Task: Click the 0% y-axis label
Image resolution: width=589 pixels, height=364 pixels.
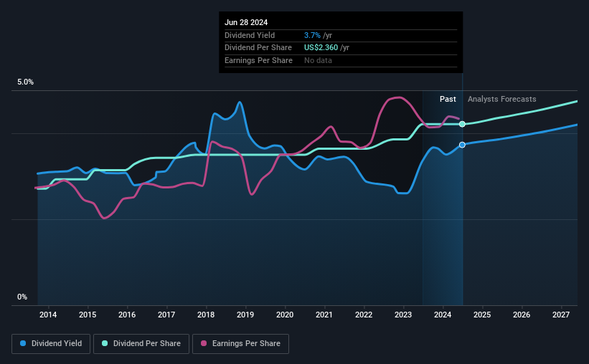Action: point(22,297)
